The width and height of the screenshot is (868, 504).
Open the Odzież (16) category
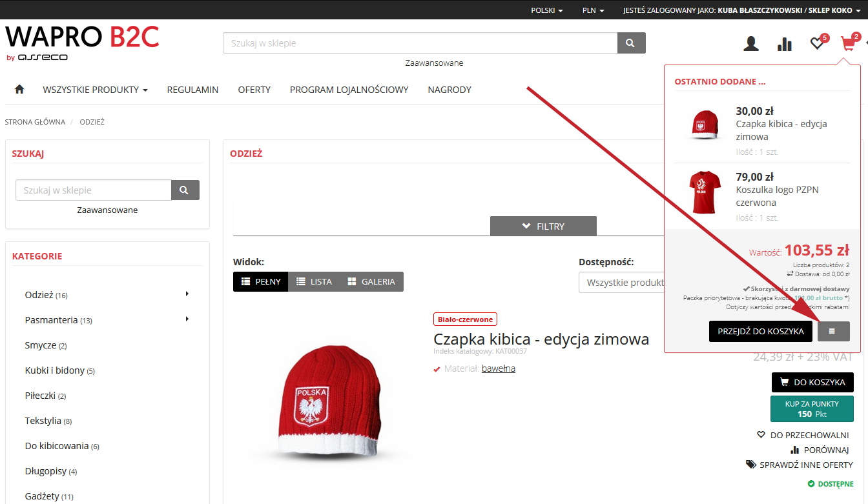pyautogui.click(x=46, y=295)
